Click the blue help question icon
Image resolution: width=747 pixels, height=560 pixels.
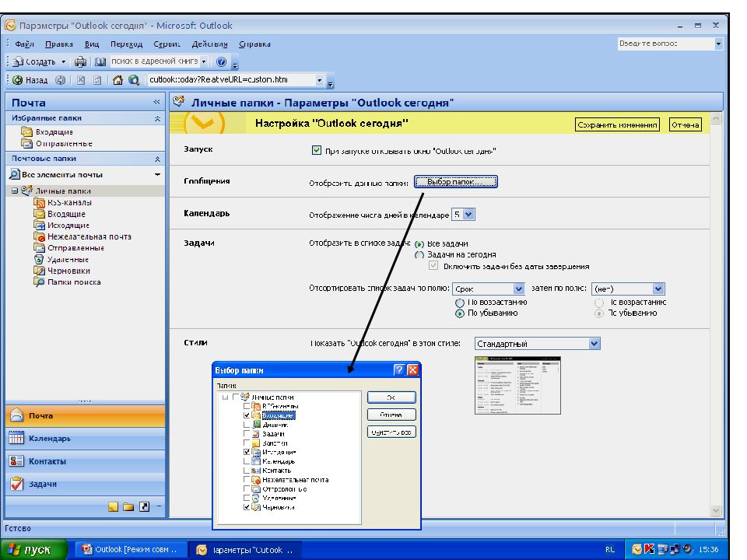(221, 61)
